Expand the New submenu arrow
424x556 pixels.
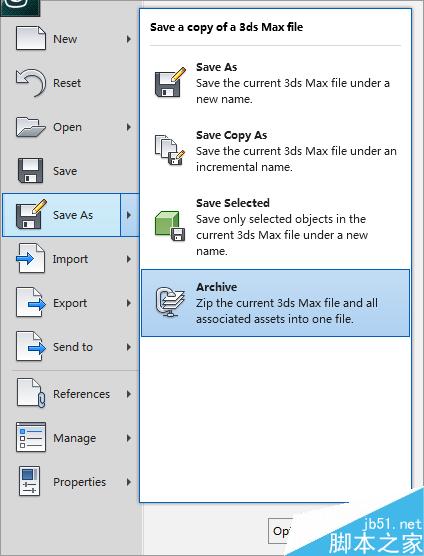click(129, 39)
